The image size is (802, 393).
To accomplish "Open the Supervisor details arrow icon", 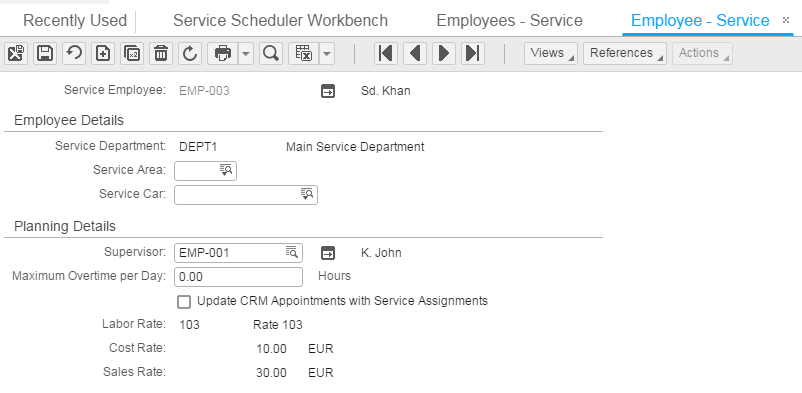I will coord(328,253).
